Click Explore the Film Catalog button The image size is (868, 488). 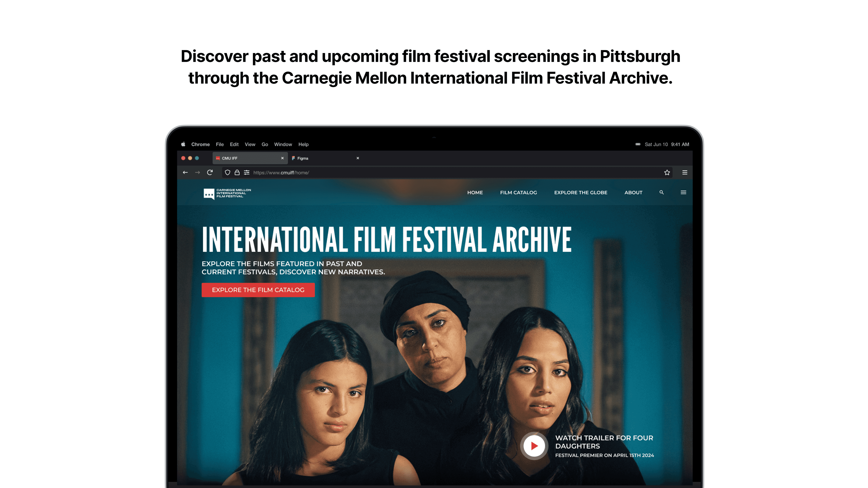[258, 290]
